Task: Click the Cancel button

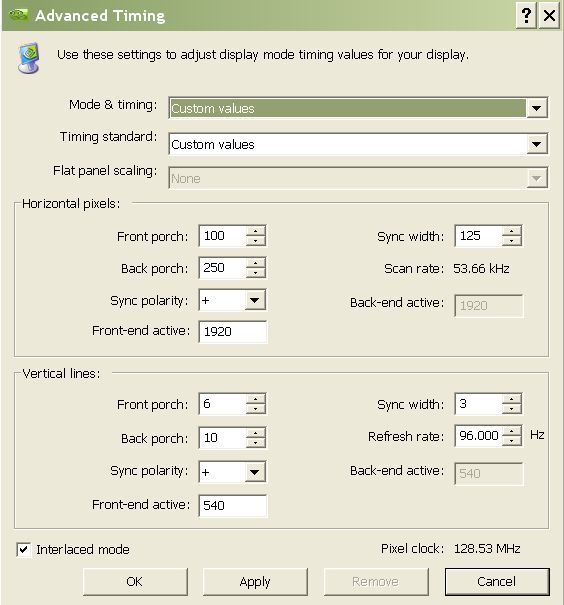Action: tap(497, 581)
